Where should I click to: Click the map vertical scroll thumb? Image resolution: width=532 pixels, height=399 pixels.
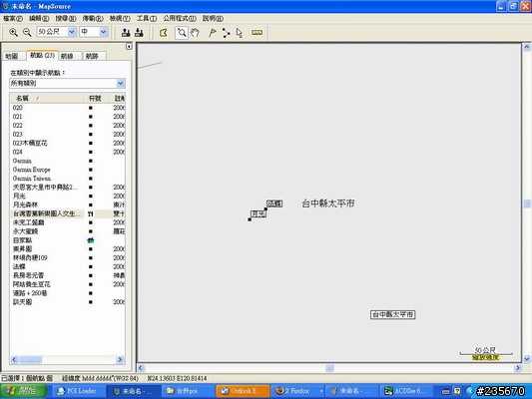point(527,203)
